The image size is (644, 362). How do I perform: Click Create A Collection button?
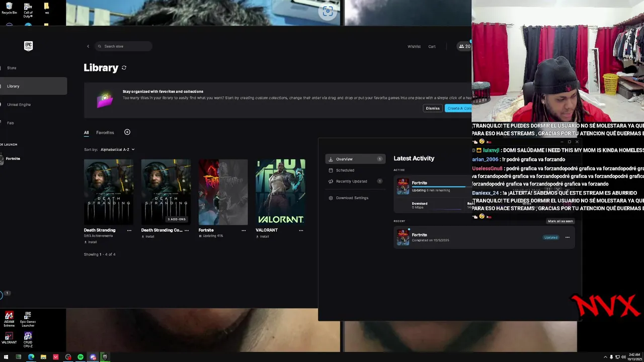pos(458,108)
